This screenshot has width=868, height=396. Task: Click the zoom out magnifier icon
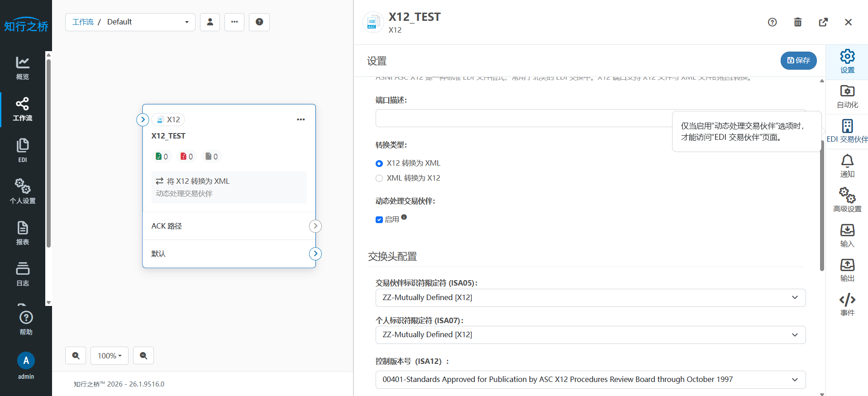coord(143,356)
